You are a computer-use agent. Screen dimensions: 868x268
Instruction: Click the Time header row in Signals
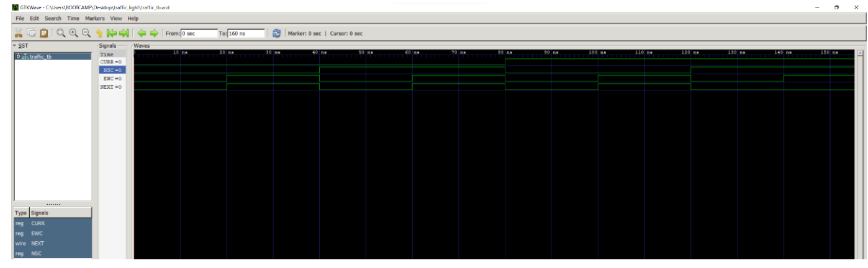[x=112, y=55]
